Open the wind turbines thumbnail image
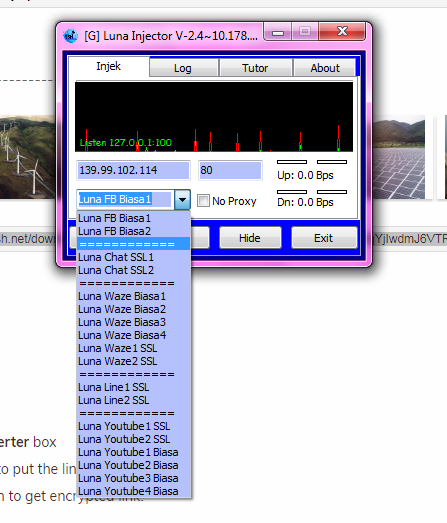This screenshot has height=523, width=447. click(x=28, y=157)
